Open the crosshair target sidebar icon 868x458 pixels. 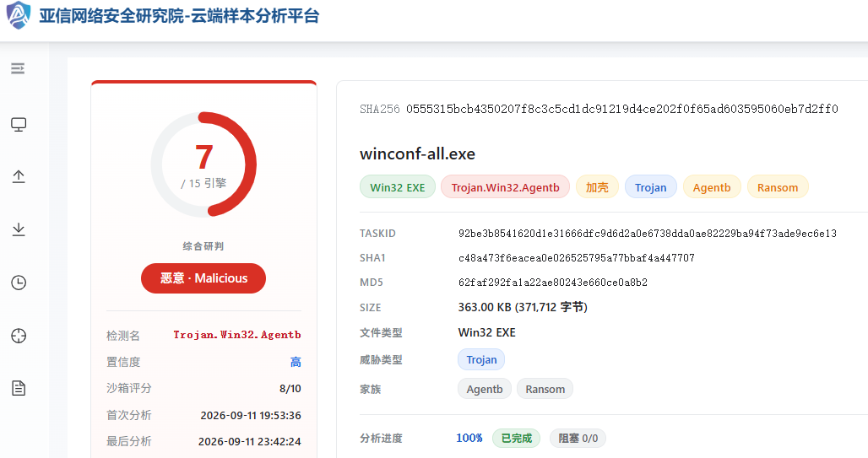pos(19,336)
